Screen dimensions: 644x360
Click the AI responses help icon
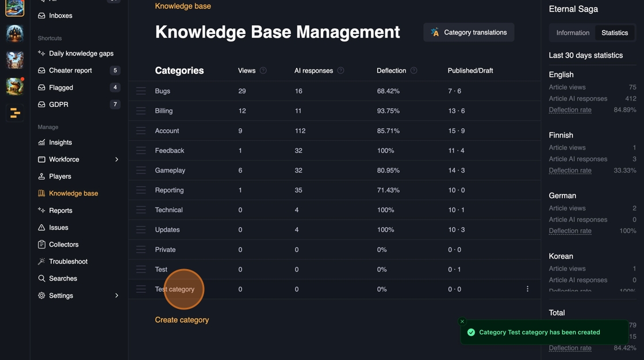pyautogui.click(x=340, y=71)
